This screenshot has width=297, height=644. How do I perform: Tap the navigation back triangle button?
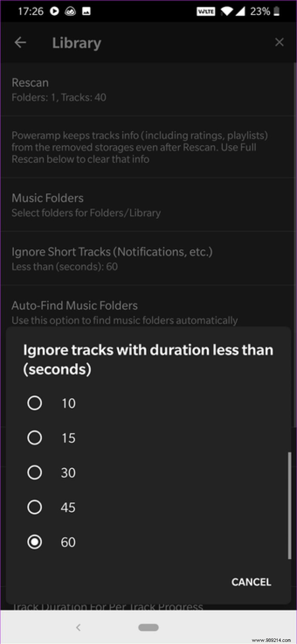78,627
